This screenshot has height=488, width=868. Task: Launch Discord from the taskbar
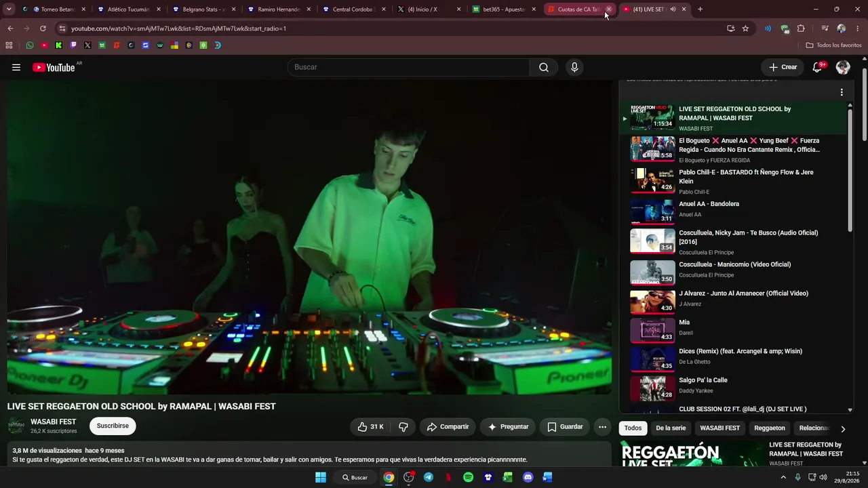528,477
